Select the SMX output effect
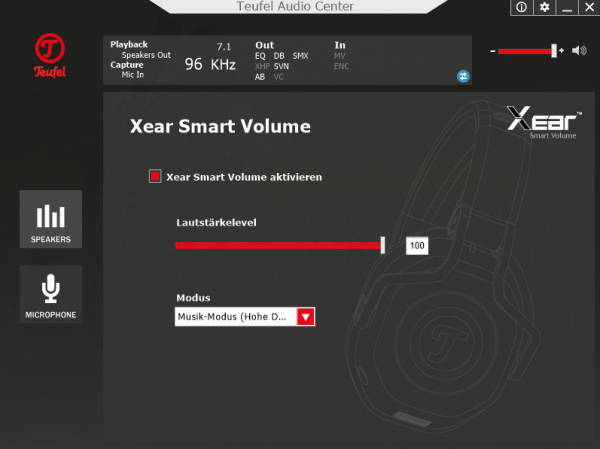 (300, 56)
